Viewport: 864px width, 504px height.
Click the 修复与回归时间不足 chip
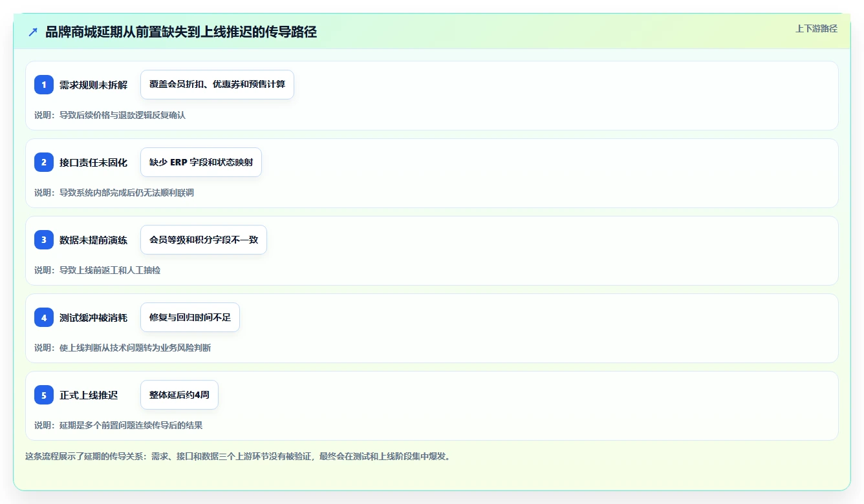pos(190,317)
